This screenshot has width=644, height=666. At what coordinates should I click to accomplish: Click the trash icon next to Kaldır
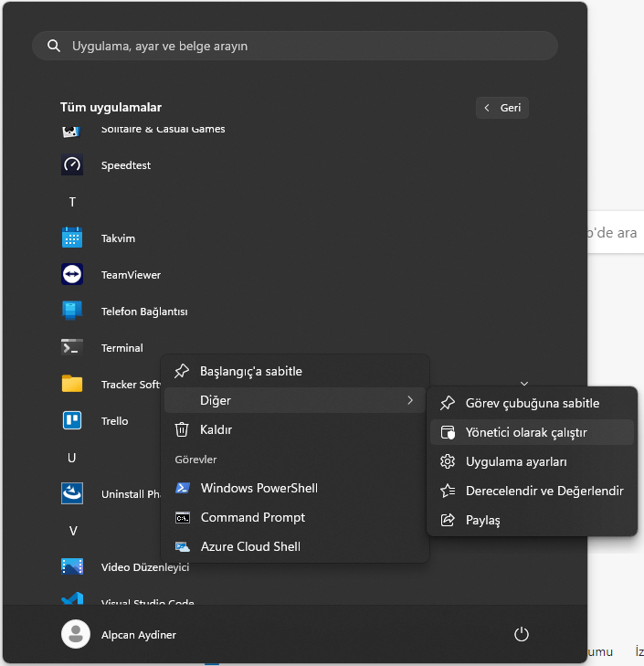182,429
